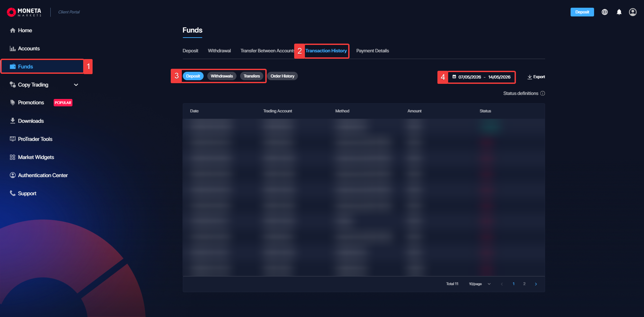Select the Deposit filter pill
This screenshot has width=644, height=317.
(x=193, y=76)
